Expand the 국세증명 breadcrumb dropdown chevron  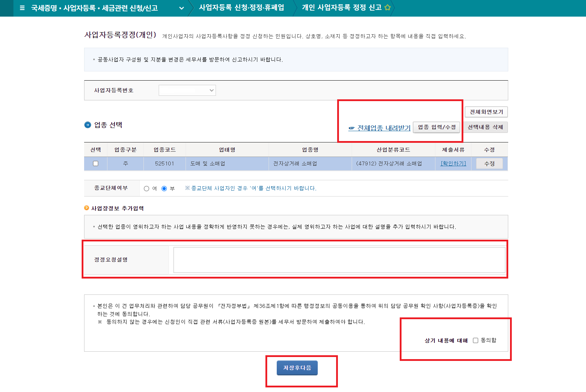(x=181, y=8)
